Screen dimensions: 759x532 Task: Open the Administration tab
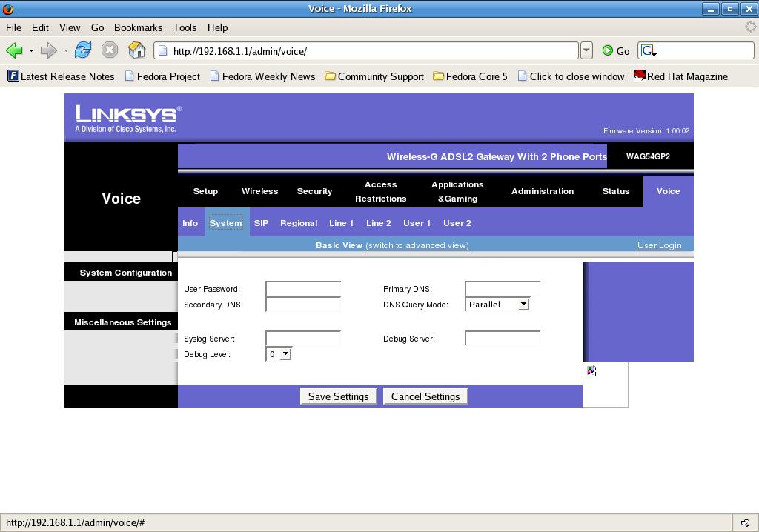[542, 191]
